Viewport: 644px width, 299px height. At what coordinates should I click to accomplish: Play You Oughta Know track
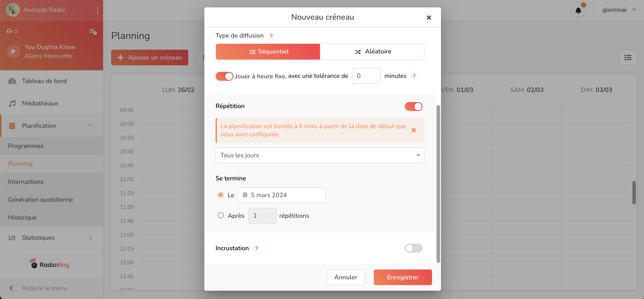[13, 51]
